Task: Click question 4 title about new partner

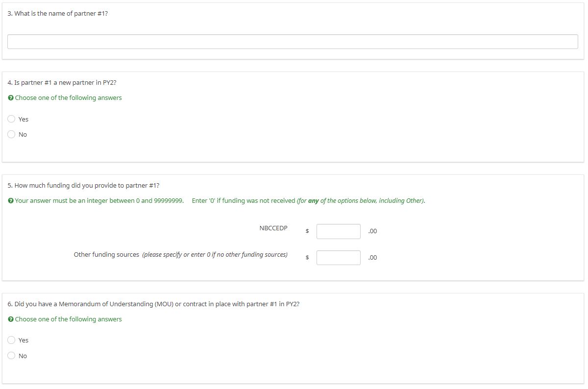Action: pos(62,83)
